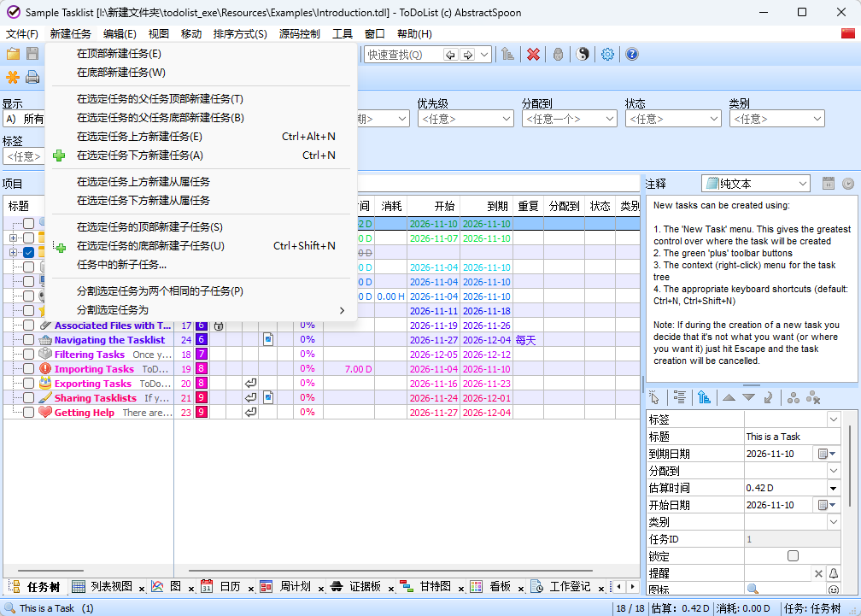Tick the checkbox for Associated Files task
Viewport: 861px width, 616px height.
tap(28, 325)
